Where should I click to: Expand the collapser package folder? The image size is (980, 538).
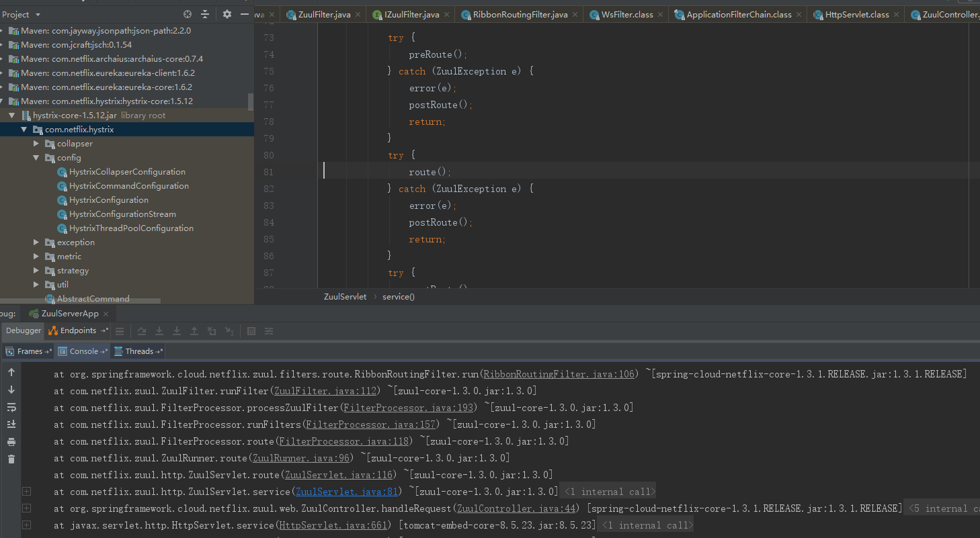point(37,144)
